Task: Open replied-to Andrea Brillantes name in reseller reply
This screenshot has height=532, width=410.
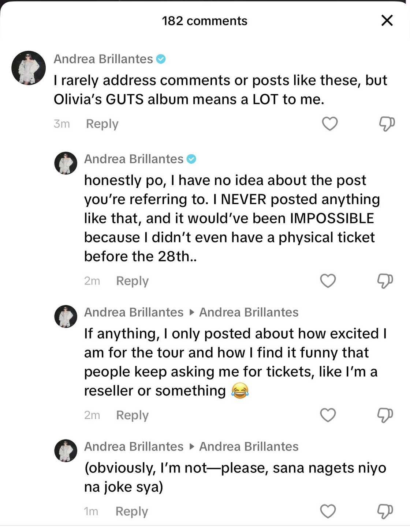Action: click(x=249, y=312)
